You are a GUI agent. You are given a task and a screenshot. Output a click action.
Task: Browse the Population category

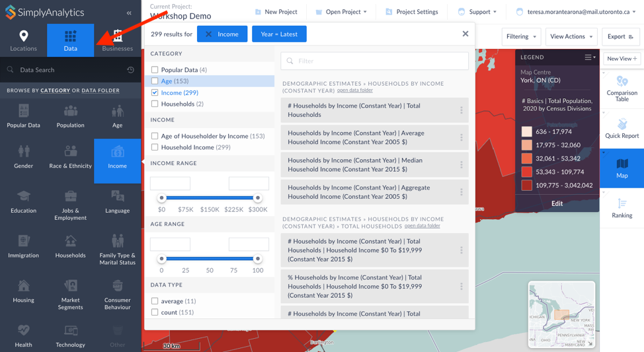(70, 116)
